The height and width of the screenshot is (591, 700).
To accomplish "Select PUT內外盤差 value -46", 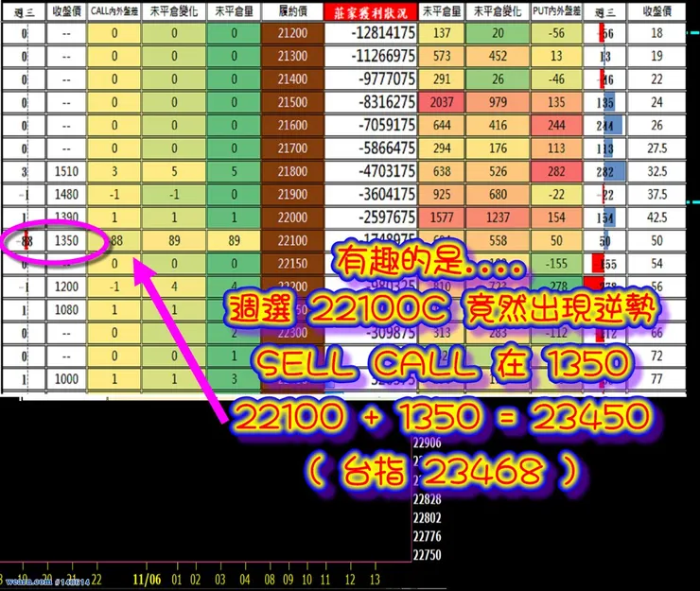I will coord(556,79).
